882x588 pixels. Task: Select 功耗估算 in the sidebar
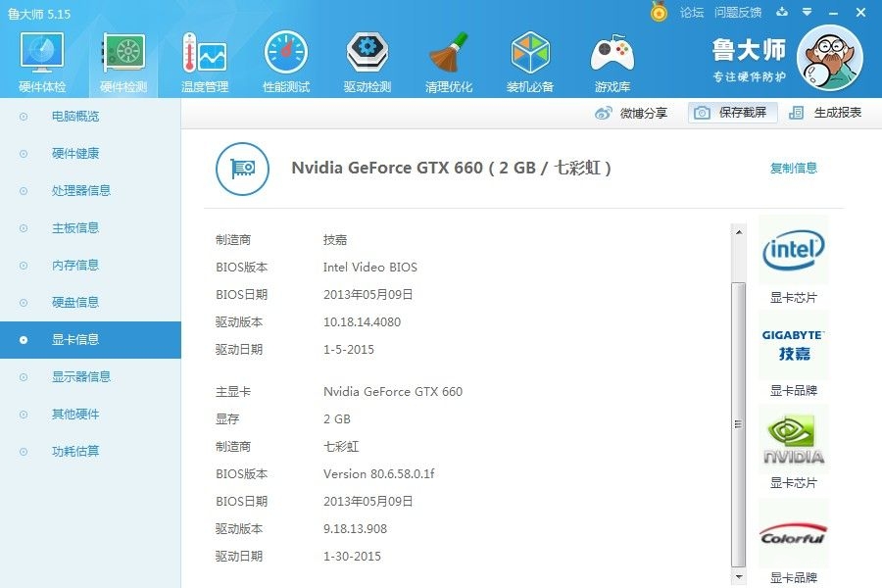75,451
